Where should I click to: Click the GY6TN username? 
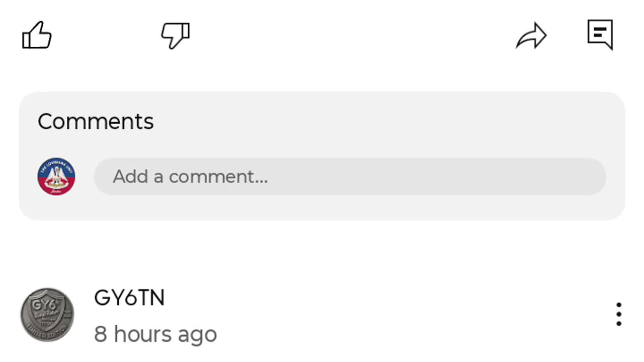tap(129, 298)
